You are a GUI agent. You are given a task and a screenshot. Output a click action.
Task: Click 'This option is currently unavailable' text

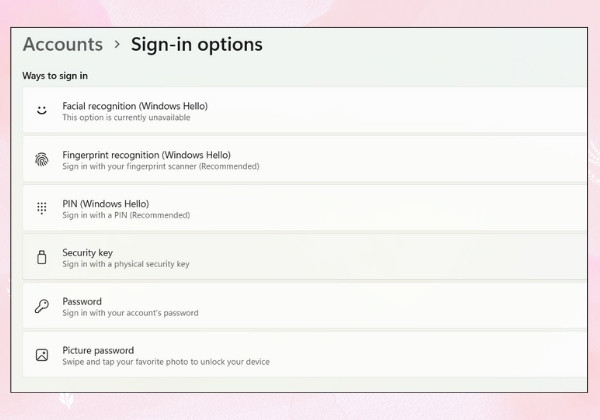[126, 117]
